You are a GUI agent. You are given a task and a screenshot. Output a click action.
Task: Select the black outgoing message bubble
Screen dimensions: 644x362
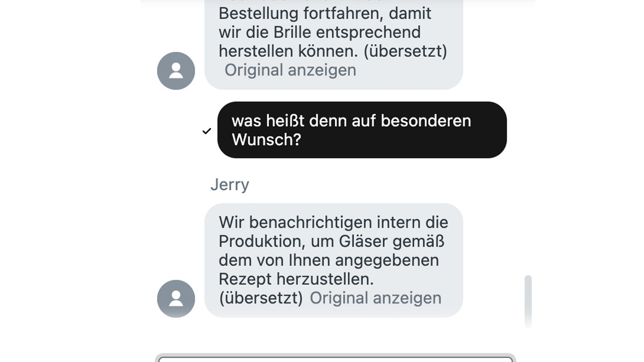(362, 130)
